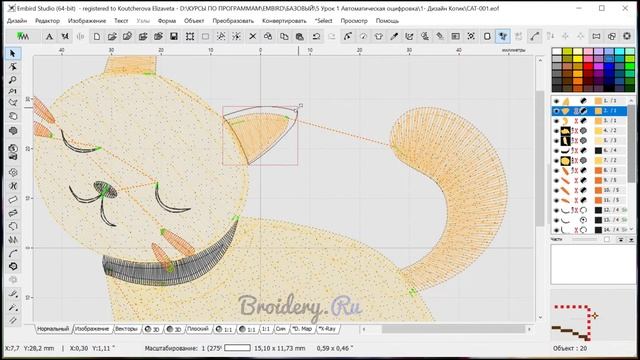Click the 3D cube view icon near the gear

click(611, 36)
